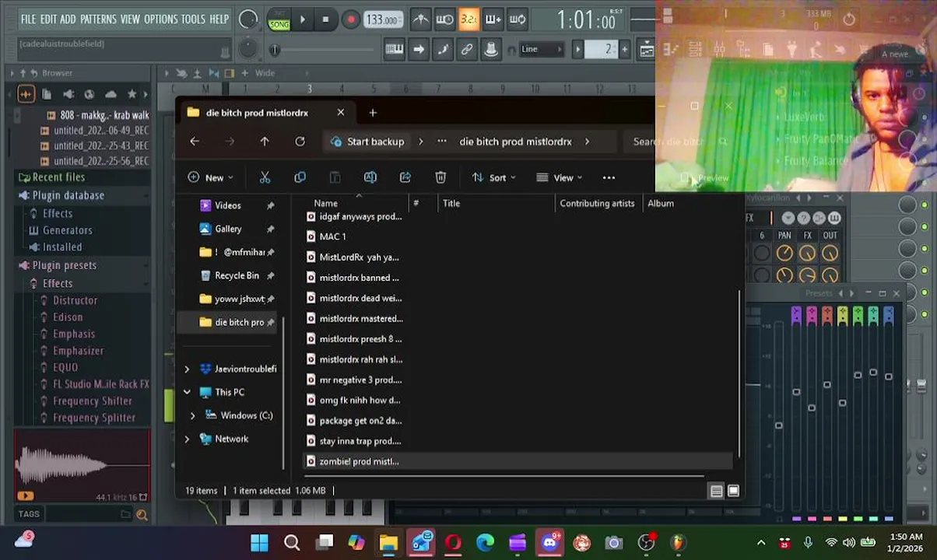Open FL Studio fruit icon on taskbar
This screenshot has width=937, height=560.
point(679,542)
